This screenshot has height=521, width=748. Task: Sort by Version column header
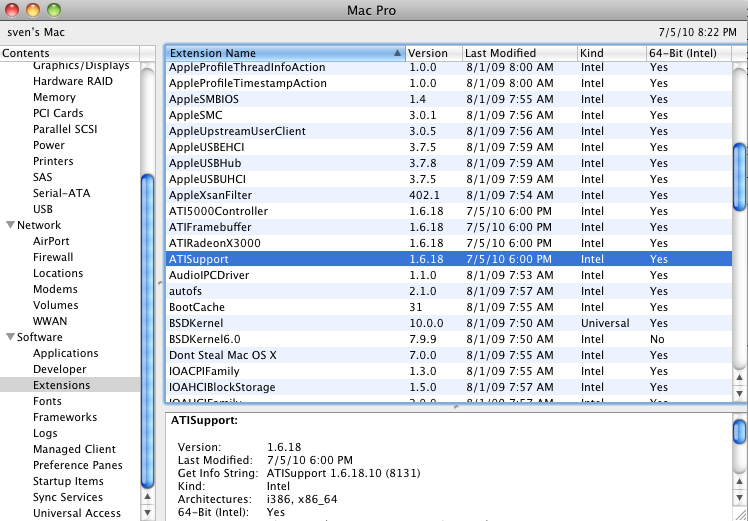[434, 53]
